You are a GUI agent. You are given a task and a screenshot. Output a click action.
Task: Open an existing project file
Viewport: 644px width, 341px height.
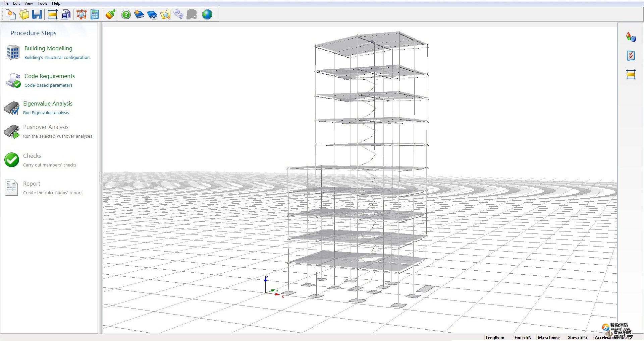[x=24, y=14]
